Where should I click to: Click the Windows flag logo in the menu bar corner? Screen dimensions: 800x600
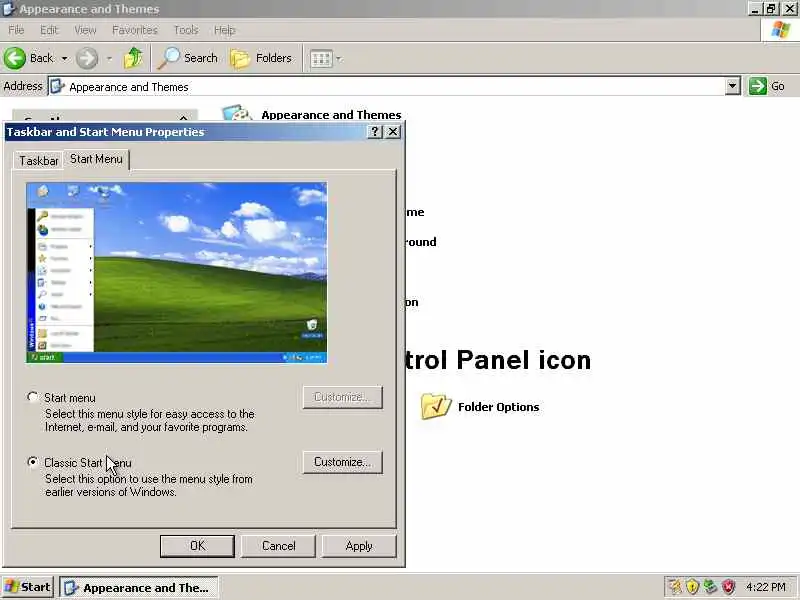pyautogui.click(x=780, y=30)
